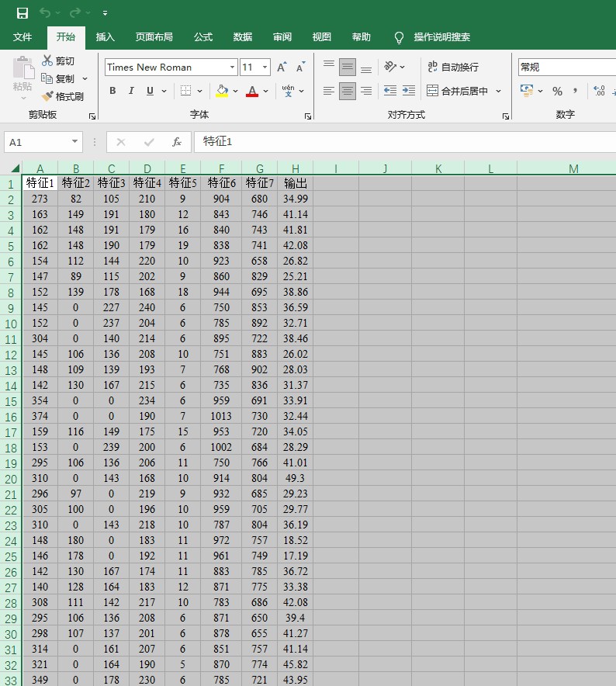Click the Save icon in quick access toolbar

(22, 13)
